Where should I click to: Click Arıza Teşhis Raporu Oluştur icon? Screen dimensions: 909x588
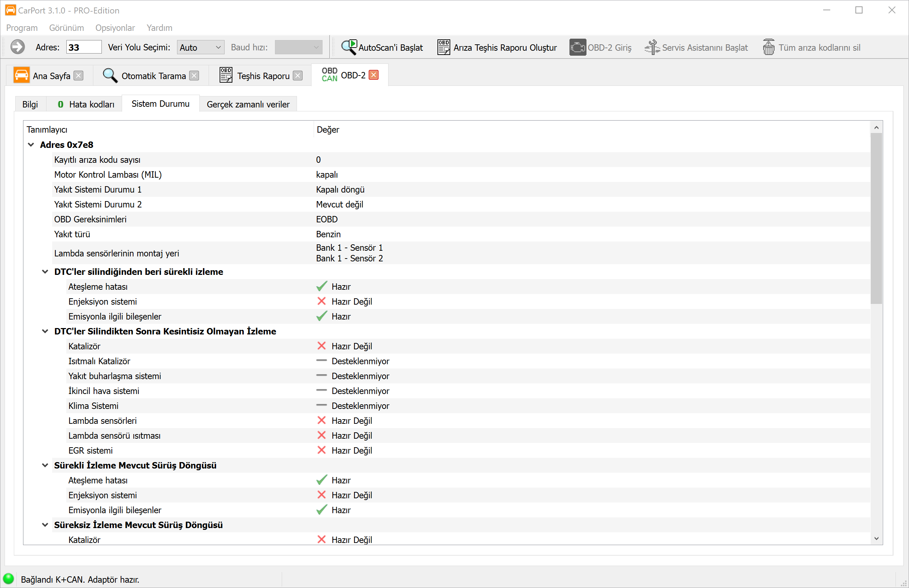444,48
